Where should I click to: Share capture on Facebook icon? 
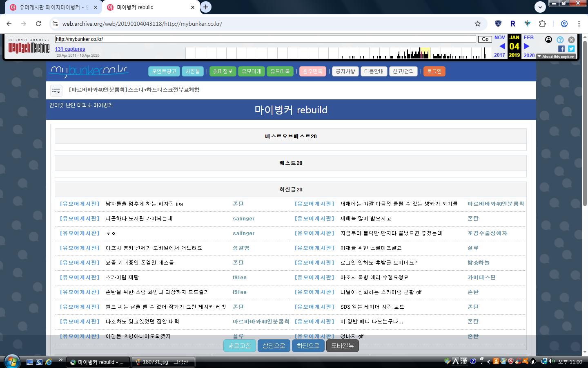coord(561,49)
